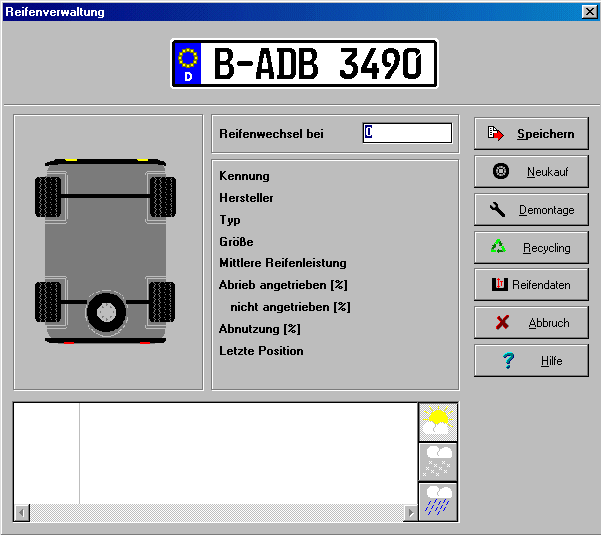This screenshot has width=601, height=535.
Task: Click the rear left tire on car
Action: pyautogui.click(x=48, y=301)
